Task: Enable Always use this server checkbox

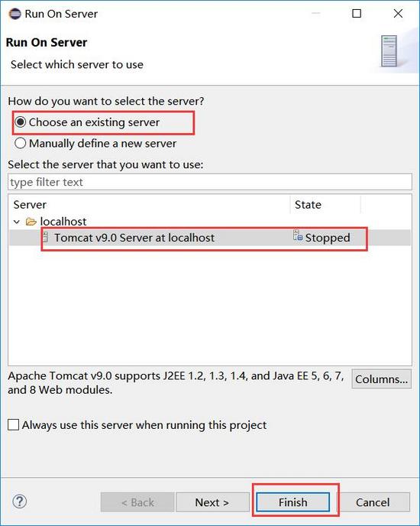Action: click(13, 424)
